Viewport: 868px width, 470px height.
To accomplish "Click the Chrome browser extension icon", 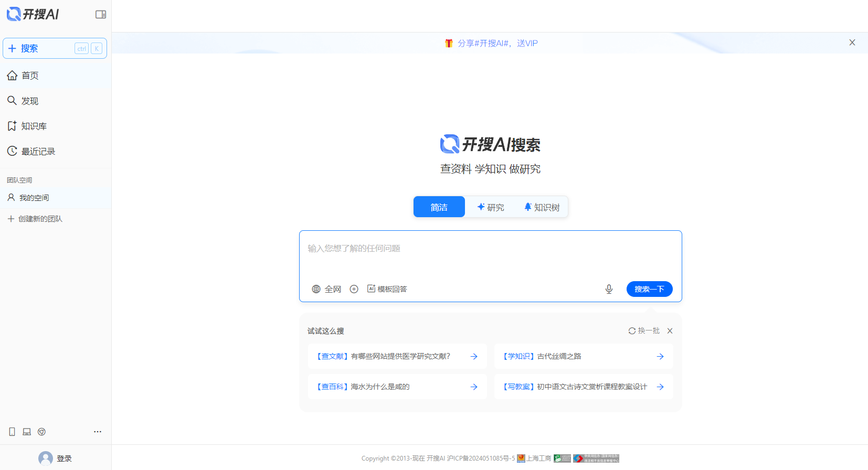I will pyautogui.click(x=41, y=432).
